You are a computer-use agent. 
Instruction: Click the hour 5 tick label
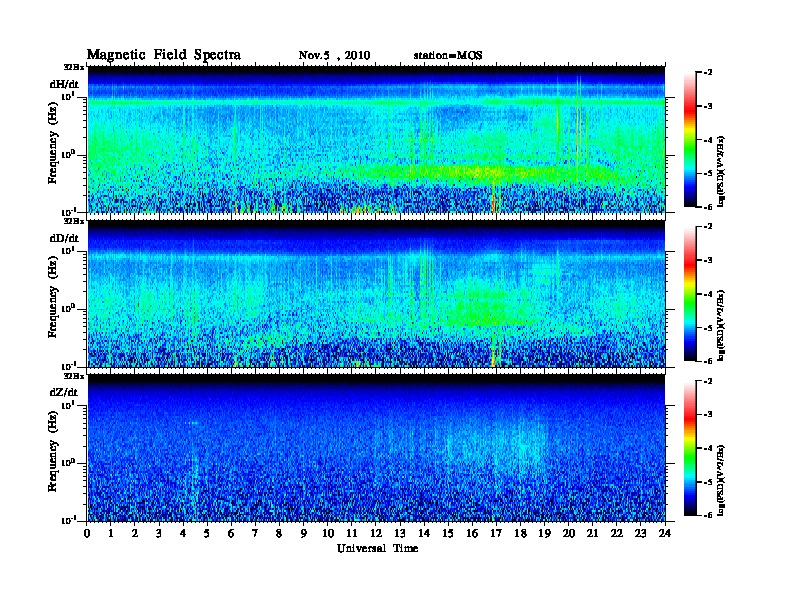207,533
